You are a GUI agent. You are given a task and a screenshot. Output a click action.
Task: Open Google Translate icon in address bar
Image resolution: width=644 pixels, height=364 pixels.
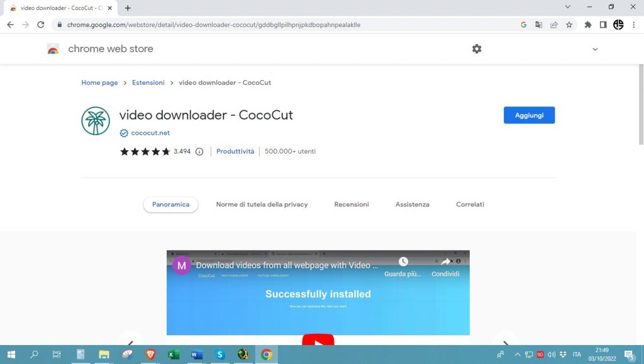pos(538,25)
